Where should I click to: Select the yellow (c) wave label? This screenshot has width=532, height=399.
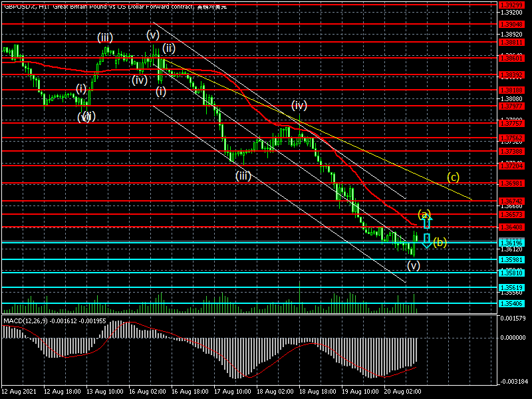(x=453, y=177)
